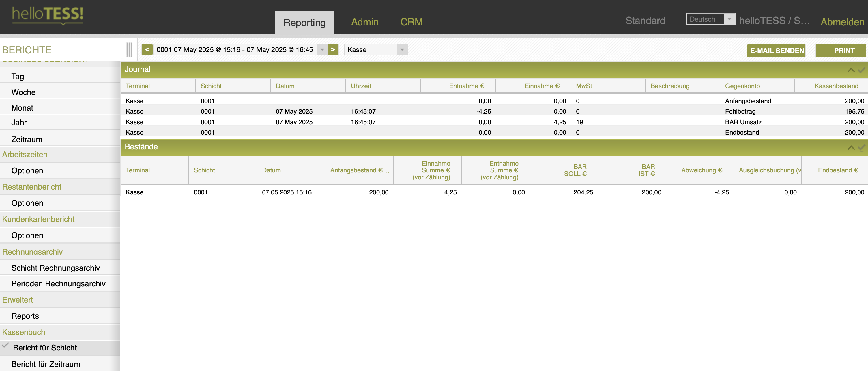Go to previous shift with the < arrow
This screenshot has height=371, width=868.
[147, 50]
